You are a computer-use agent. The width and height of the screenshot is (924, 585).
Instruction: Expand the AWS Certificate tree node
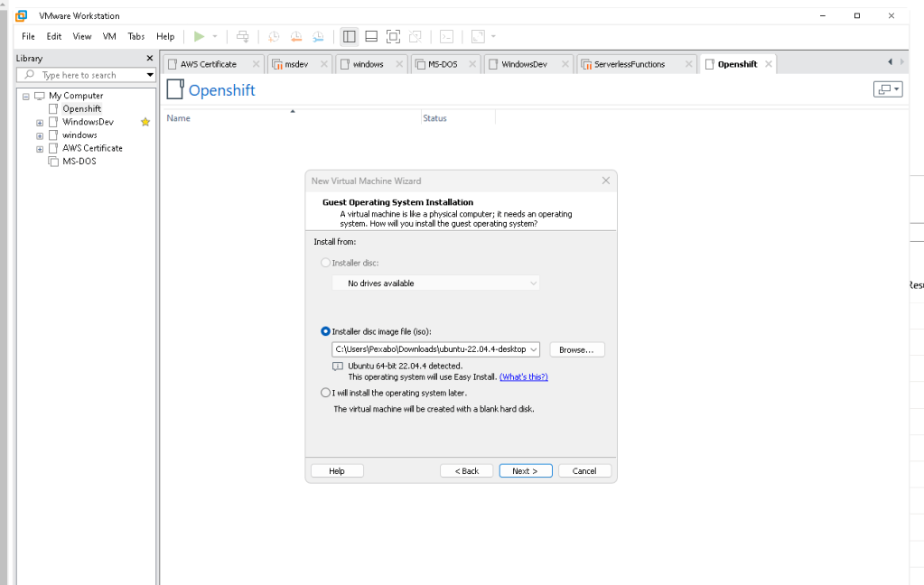coord(40,149)
